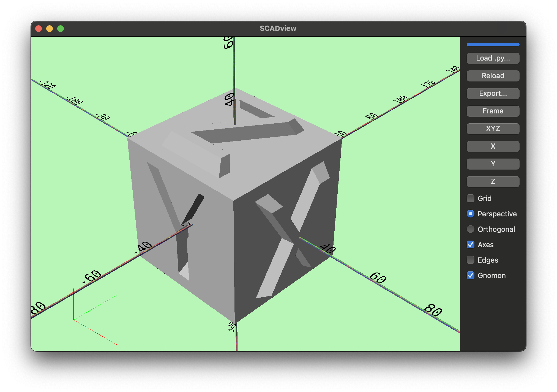Select the XYZ view button
This screenshot has width=557, height=392.
493,129
